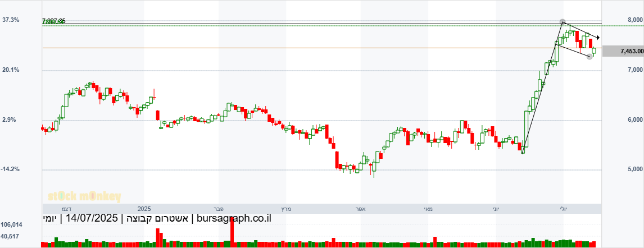Click the current price tag 7,453.00
Screen dimensions: 644x248
click(x=623, y=51)
